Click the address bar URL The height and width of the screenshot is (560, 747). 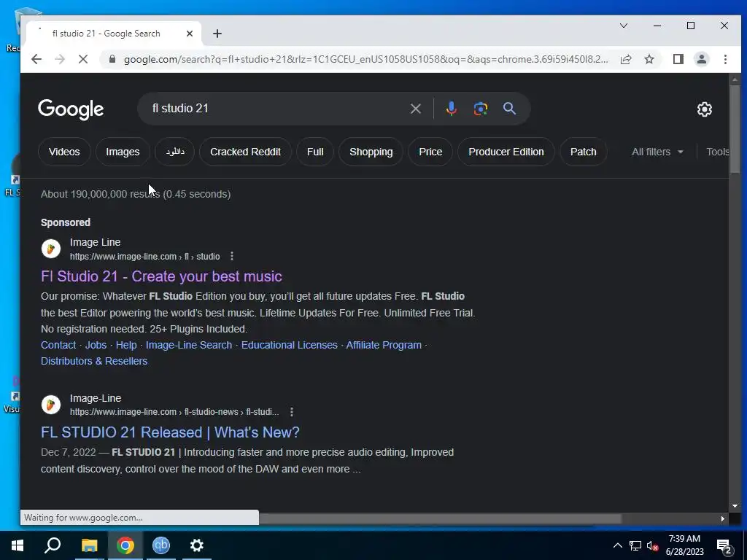pyautogui.click(x=365, y=60)
